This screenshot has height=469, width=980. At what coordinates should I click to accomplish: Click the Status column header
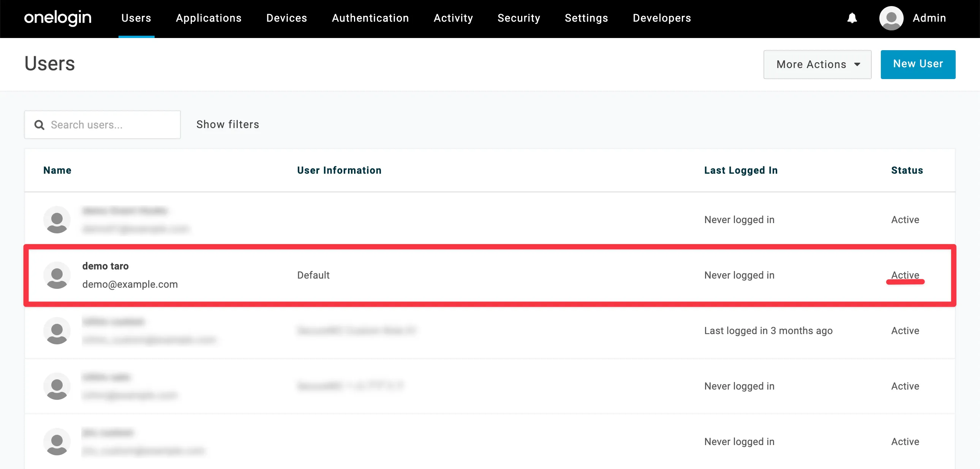click(x=907, y=170)
